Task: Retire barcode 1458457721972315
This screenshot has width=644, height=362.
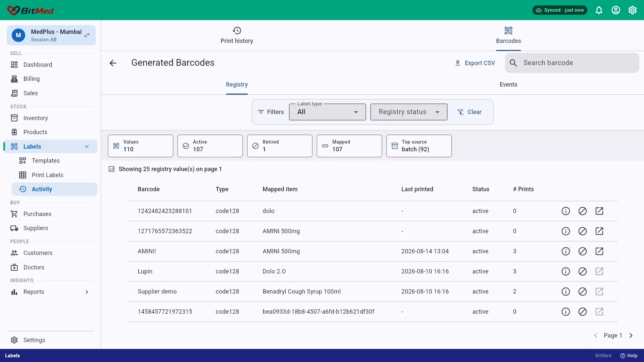Action: tap(583, 312)
